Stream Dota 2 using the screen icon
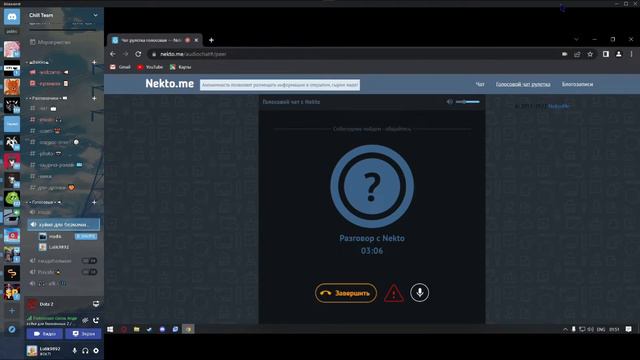Viewport: 640px width, 360px height. pyautogui.click(x=96, y=304)
